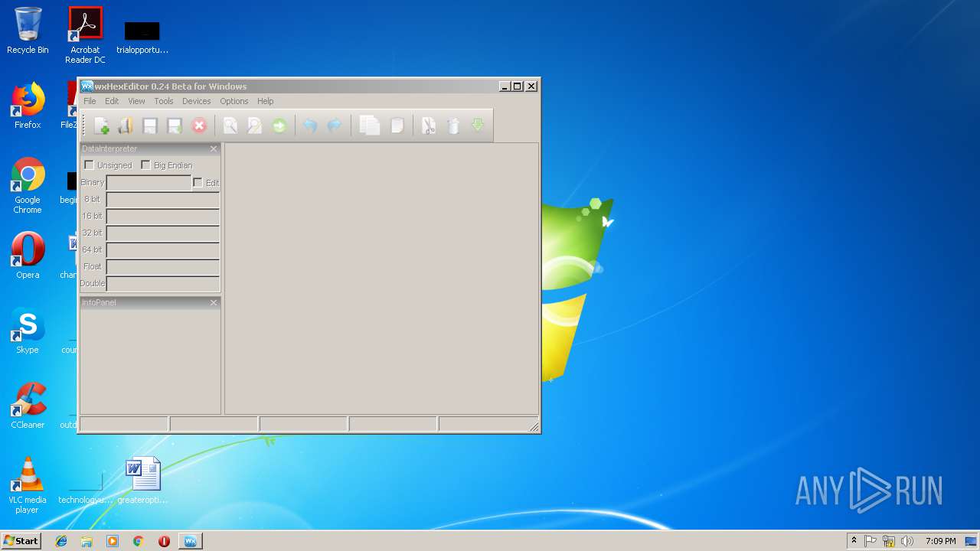Image resolution: width=980 pixels, height=551 pixels.
Task: Click the wxHexEditor taskbar button
Action: click(191, 541)
